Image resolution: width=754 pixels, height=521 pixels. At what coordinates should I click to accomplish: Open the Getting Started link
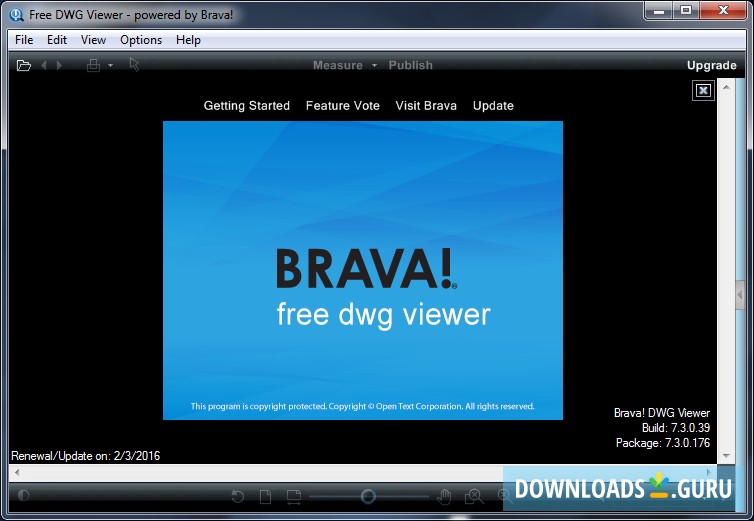click(246, 105)
